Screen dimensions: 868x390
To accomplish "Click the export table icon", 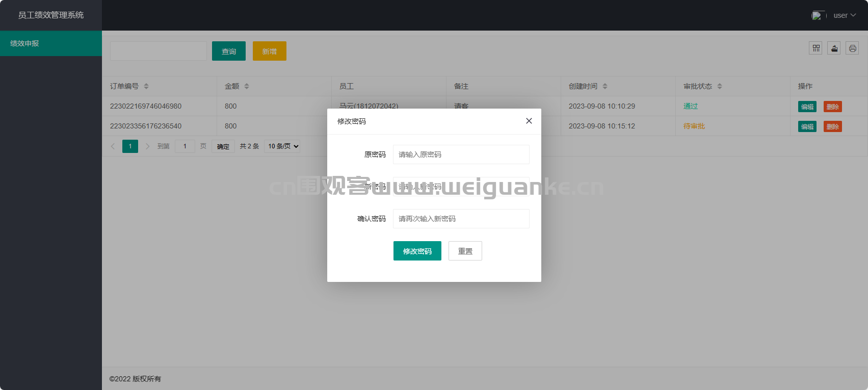I will pos(834,48).
